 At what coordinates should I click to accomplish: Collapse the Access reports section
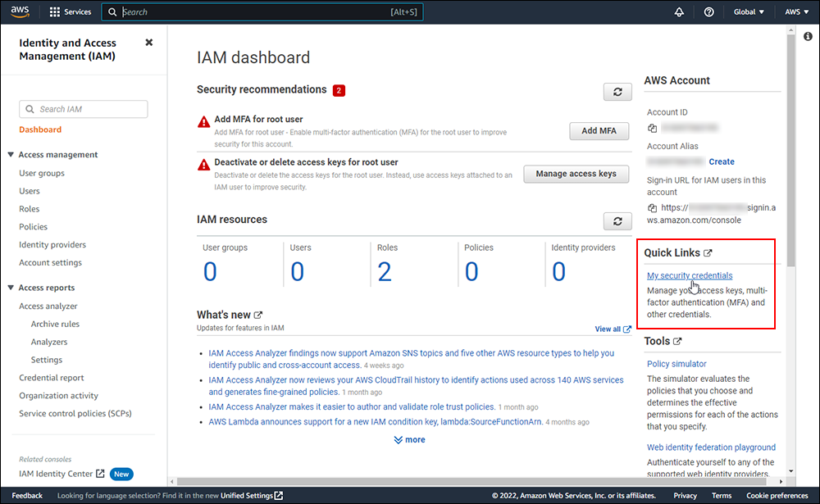click(x=11, y=288)
